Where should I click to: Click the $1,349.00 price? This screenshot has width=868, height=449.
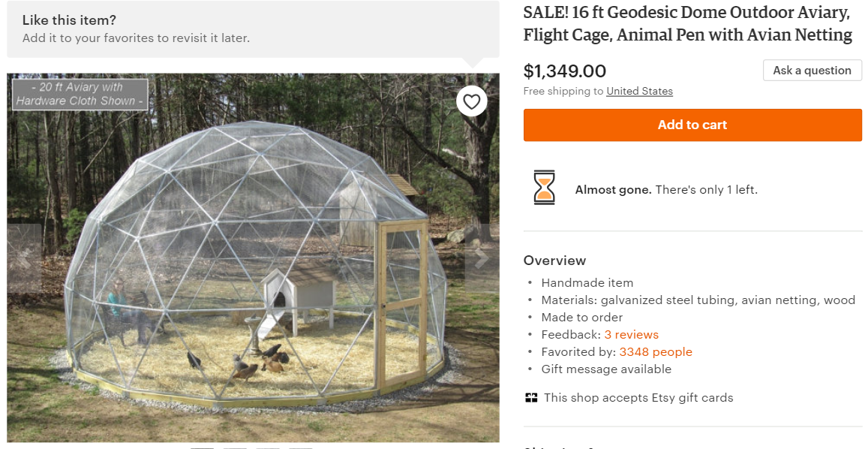(x=564, y=71)
